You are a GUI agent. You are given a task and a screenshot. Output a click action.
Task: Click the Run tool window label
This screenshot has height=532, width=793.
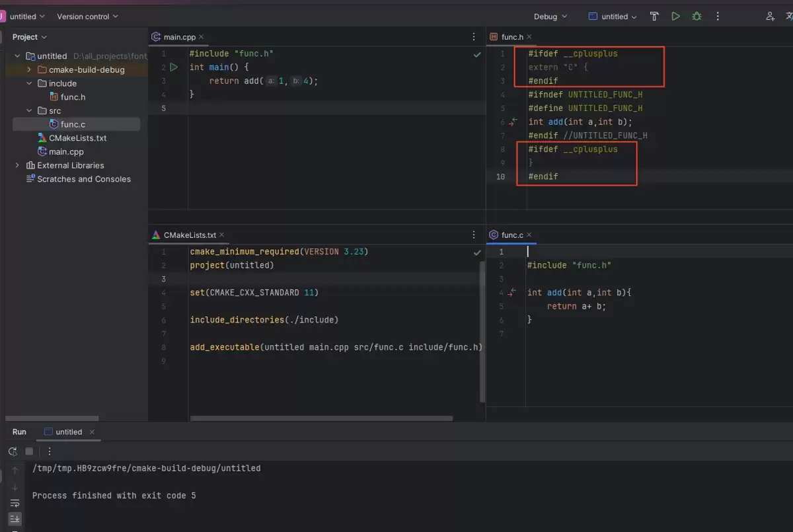tap(19, 432)
